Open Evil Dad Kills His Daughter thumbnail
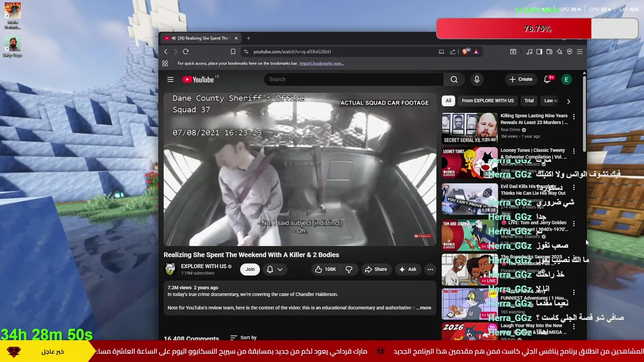The width and height of the screenshot is (644, 362). click(469, 199)
